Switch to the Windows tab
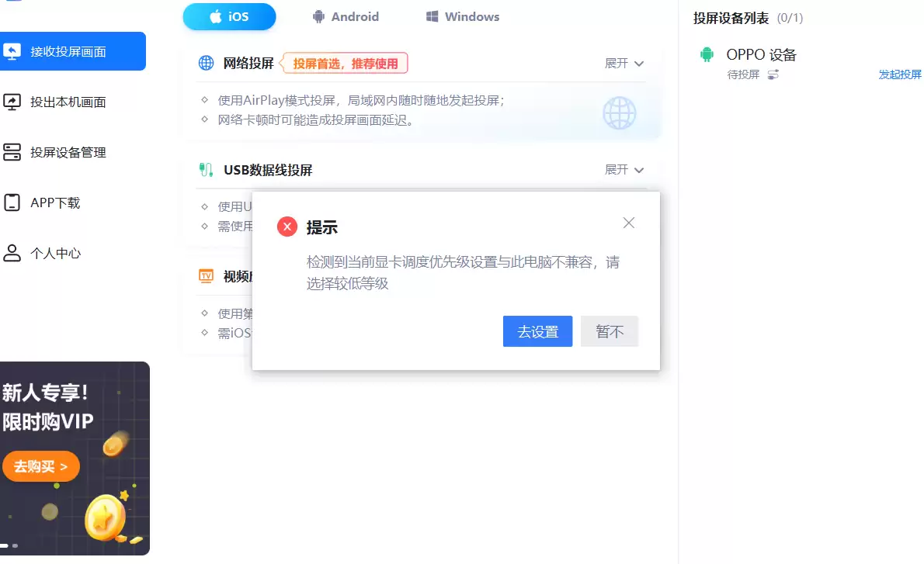 pyautogui.click(x=461, y=16)
